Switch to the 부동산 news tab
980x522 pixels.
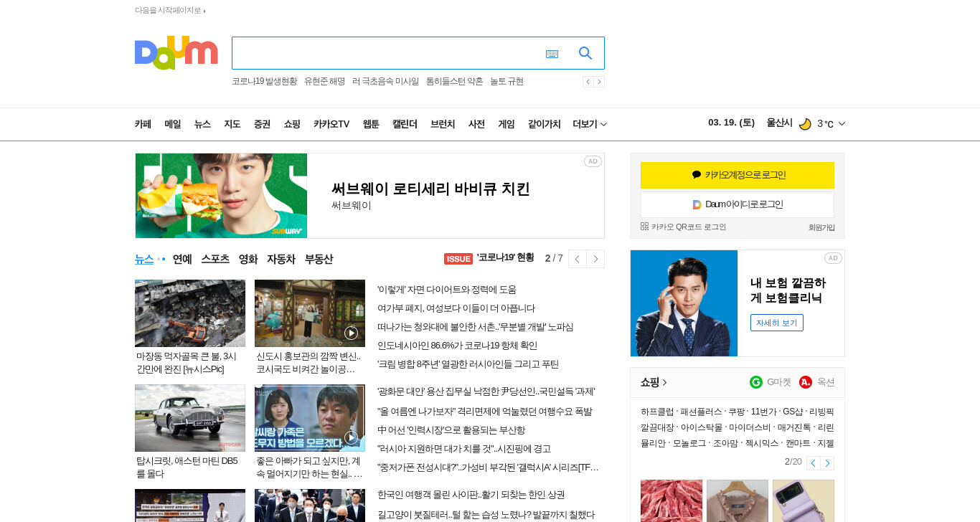(319, 259)
